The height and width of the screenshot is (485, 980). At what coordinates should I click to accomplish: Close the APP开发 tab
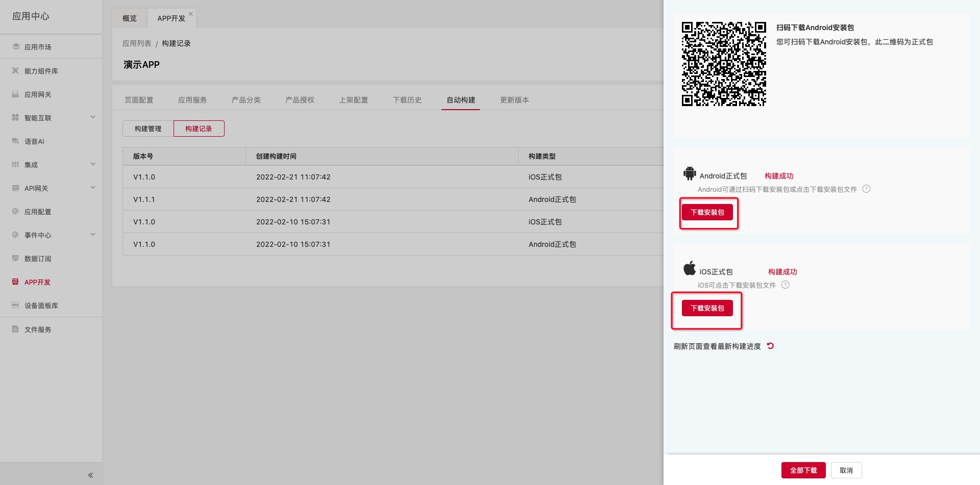pos(191,14)
